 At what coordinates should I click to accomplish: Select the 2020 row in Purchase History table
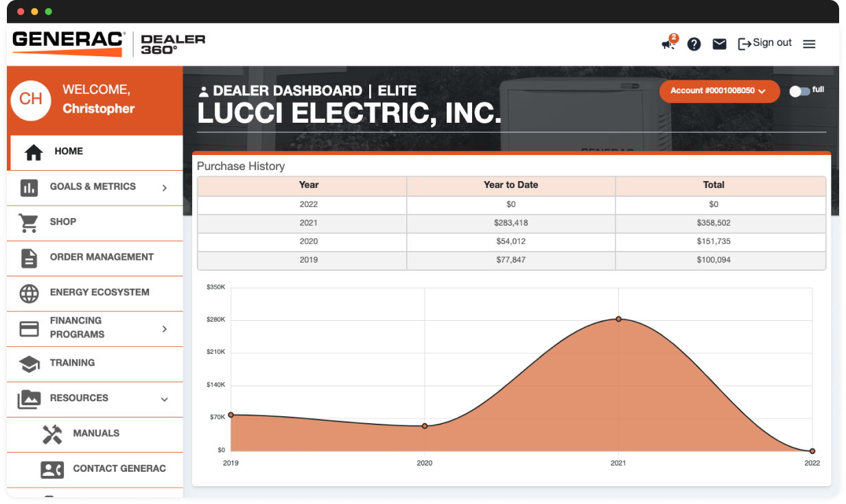(510, 241)
